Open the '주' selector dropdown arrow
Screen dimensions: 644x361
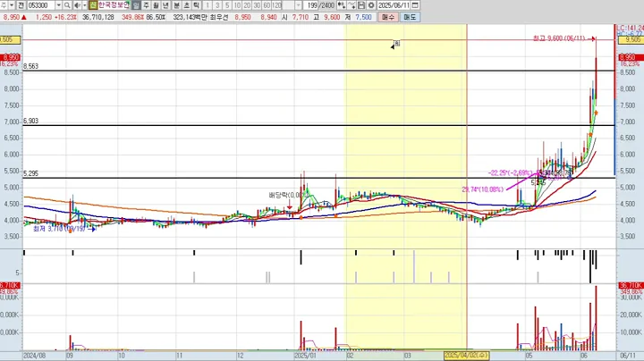[x=12, y=5]
